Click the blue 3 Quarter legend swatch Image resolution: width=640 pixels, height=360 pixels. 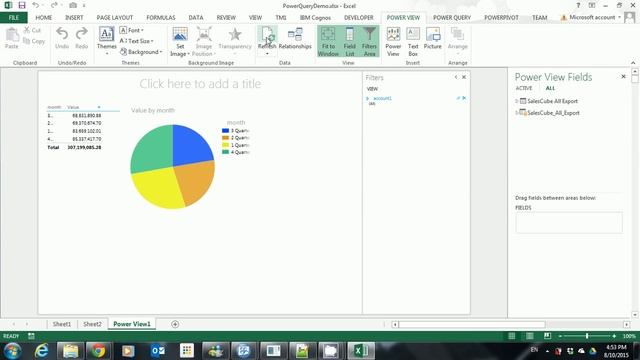(225, 131)
